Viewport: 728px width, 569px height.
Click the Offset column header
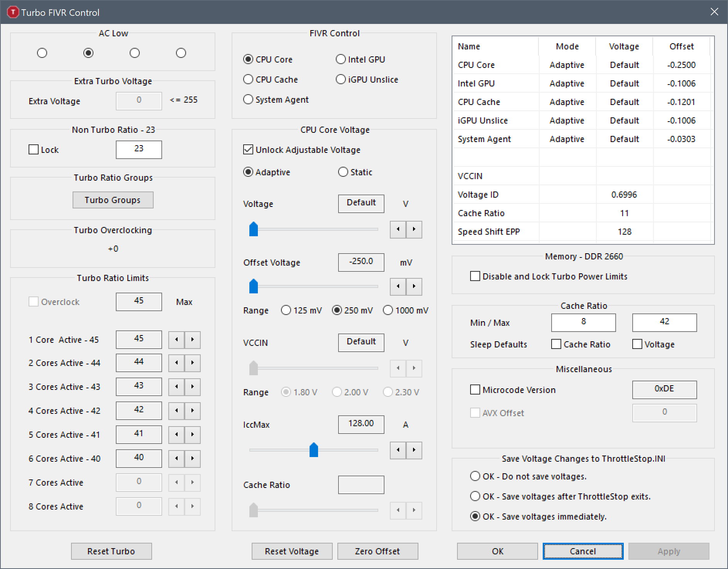point(681,46)
